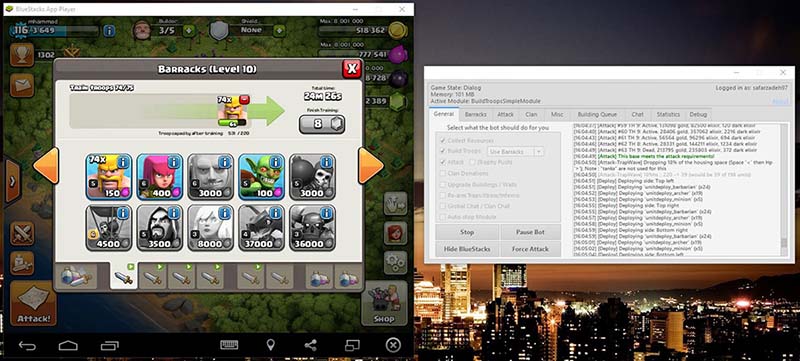Train an Archer costing 400
The image size is (800, 361).
tap(160, 176)
